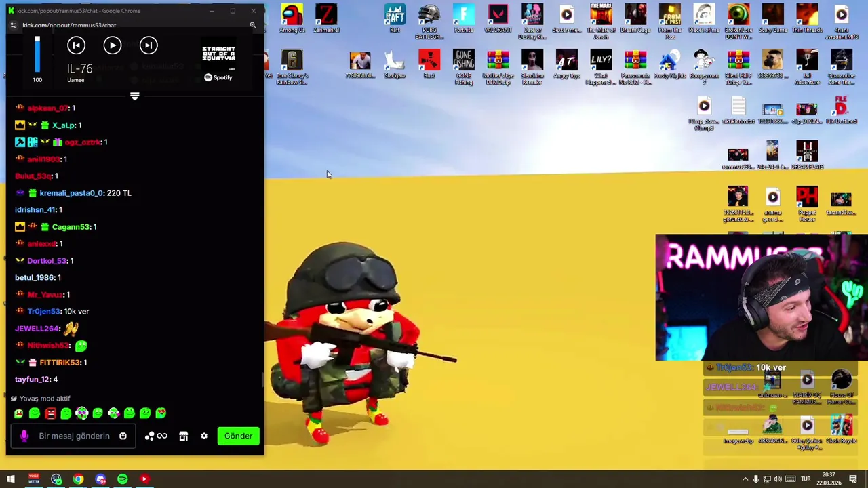Open the Pieces of me desktop icon
The height and width of the screenshot is (488, 868).
(704, 18)
